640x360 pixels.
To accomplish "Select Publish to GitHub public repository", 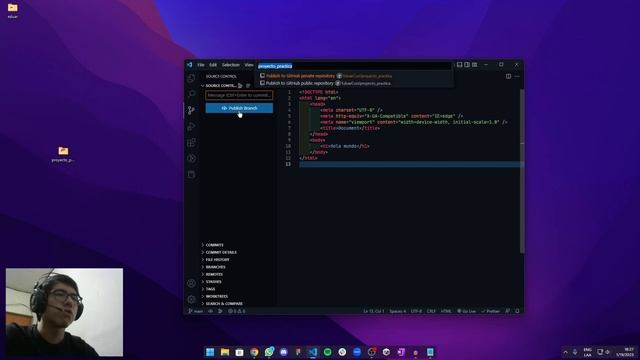I will click(354, 83).
